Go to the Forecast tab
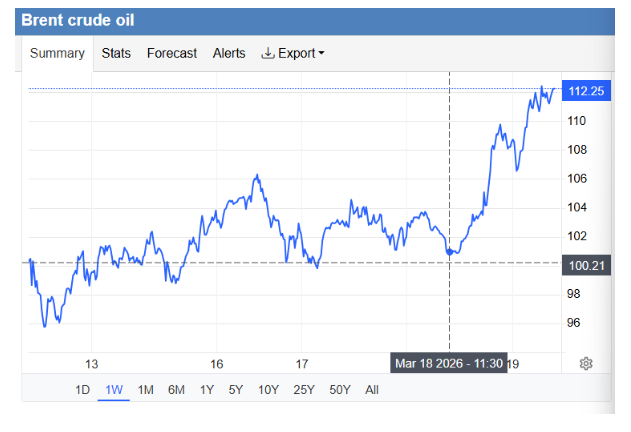 pyautogui.click(x=172, y=53)
